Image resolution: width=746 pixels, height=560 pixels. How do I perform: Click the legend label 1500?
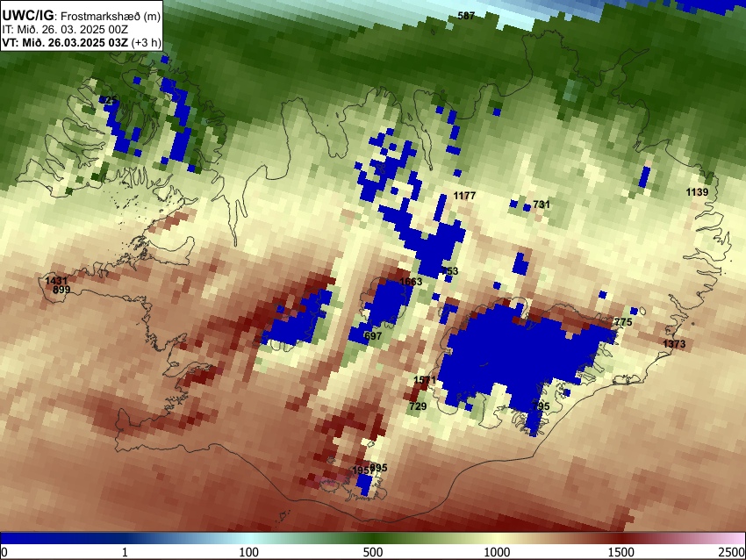tap(621, 552)
